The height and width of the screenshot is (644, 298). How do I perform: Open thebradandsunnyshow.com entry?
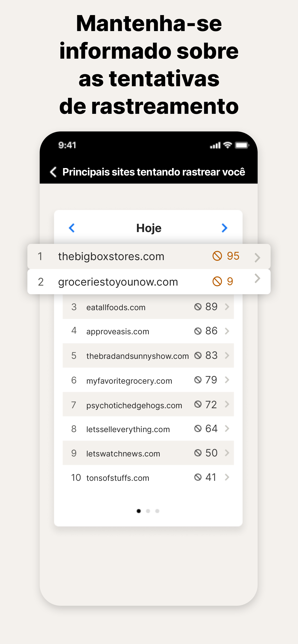[148, 356]
